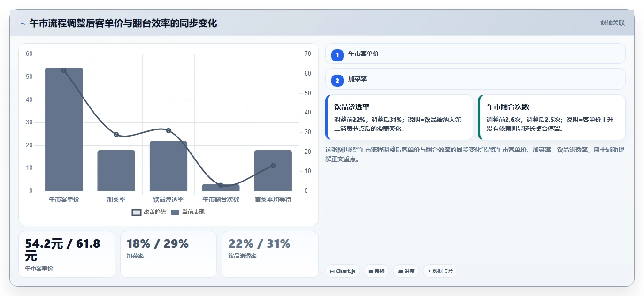Click the 18% / 29% stat card

(x=169, y=254)
